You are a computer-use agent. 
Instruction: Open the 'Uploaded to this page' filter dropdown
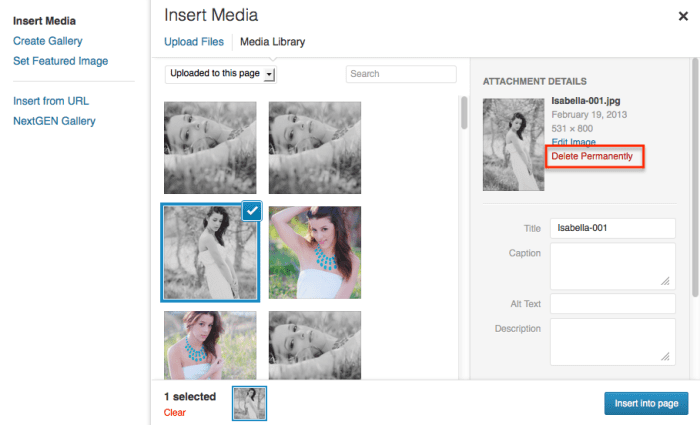pos(221,74)
